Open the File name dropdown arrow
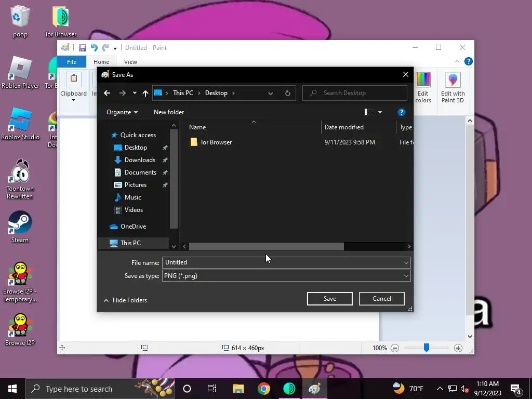This screenshot has width=532, height=399. click(406, 262)
